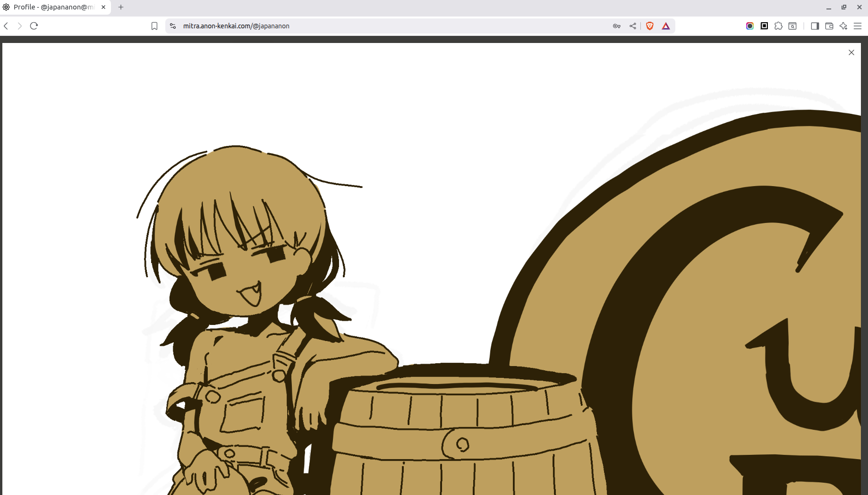868x495 pixels.
Task: Open Brave Wallet icon in toolbar
Action: (829, 26)
